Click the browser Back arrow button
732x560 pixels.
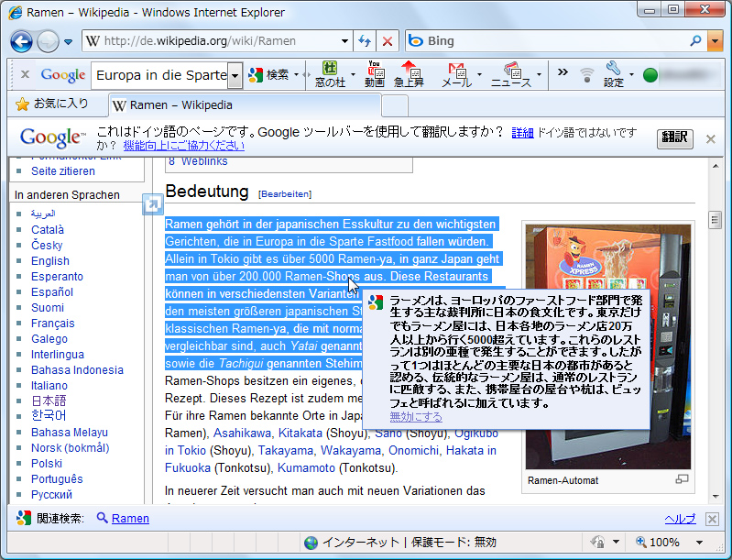click(x=21, y=41)
